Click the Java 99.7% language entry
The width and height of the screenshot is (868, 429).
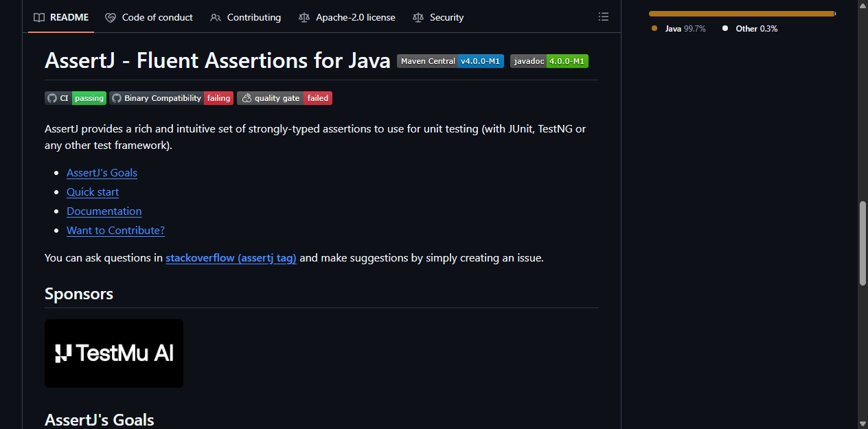coord(678,29)
